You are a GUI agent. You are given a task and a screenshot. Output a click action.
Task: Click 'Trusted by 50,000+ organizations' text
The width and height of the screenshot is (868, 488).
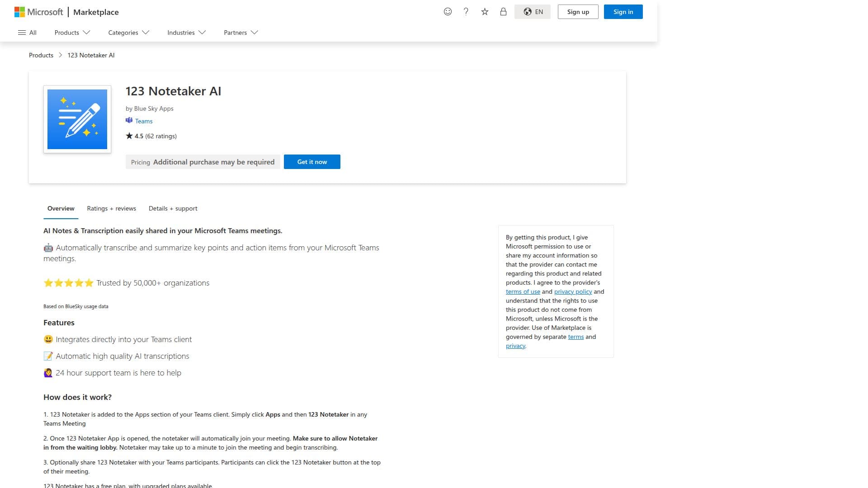pyautogui.click(x=153, y=283)
